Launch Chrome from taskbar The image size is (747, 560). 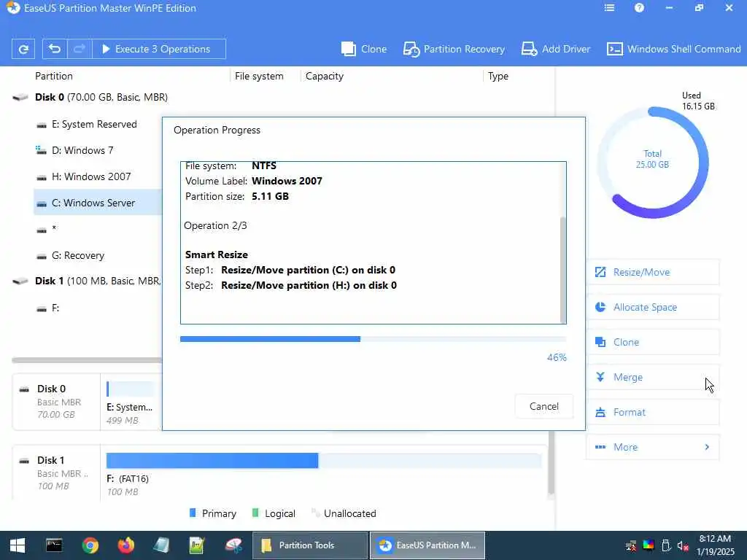(x=90, y=545)
